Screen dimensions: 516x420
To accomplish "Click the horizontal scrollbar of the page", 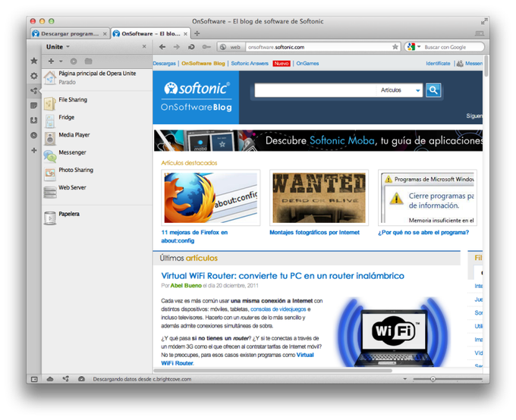I will tap(272, 371).
